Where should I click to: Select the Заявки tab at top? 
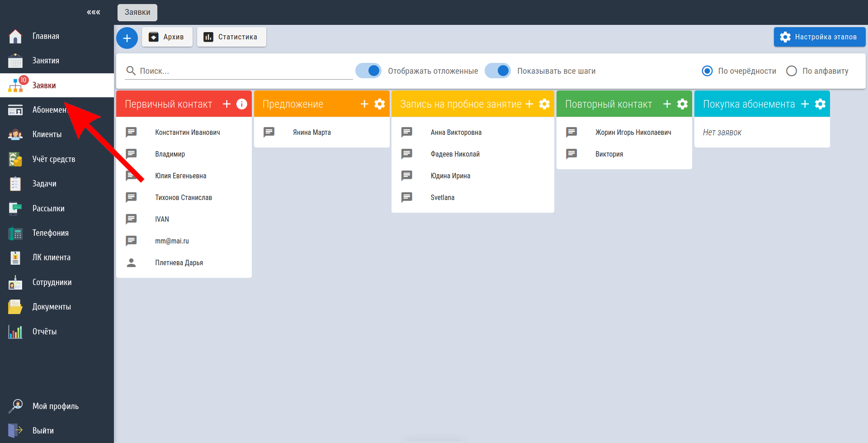(x=137, y=12)
